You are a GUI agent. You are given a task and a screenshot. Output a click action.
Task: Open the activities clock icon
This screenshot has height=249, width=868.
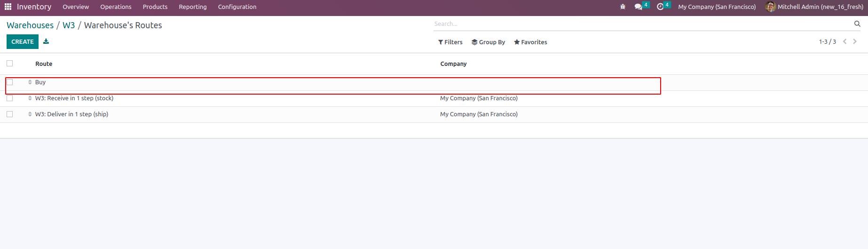pos(660,7)
